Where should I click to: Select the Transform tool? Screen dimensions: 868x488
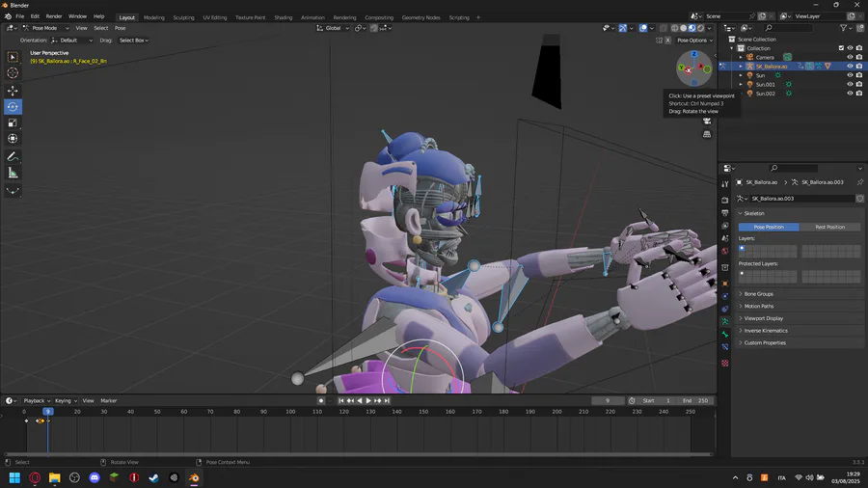point(13,139)
